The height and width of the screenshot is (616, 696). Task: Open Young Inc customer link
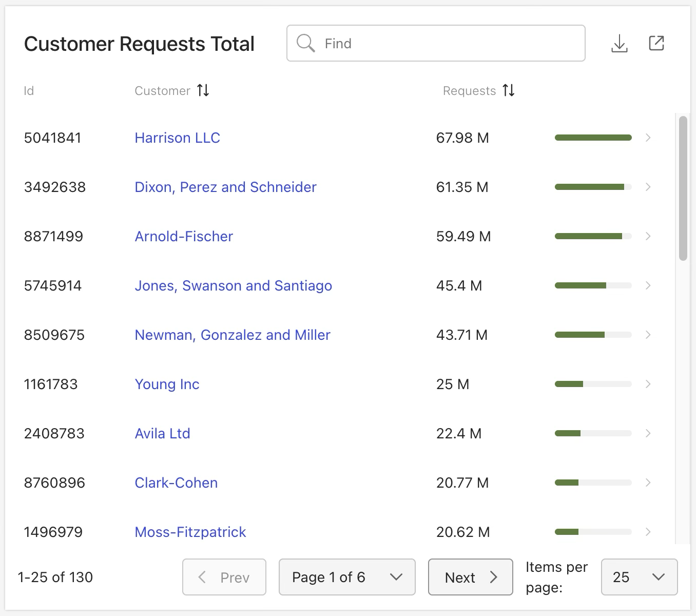pyautogui.click(x=167, y=384)
